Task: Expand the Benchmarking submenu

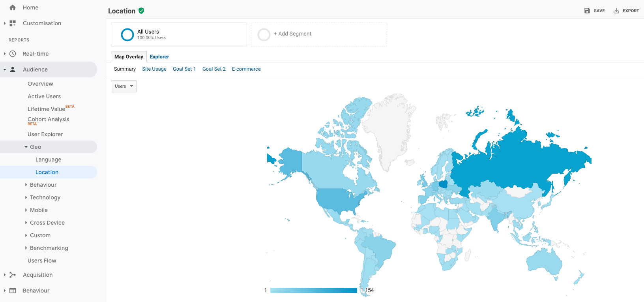Action: coord(26,248)
